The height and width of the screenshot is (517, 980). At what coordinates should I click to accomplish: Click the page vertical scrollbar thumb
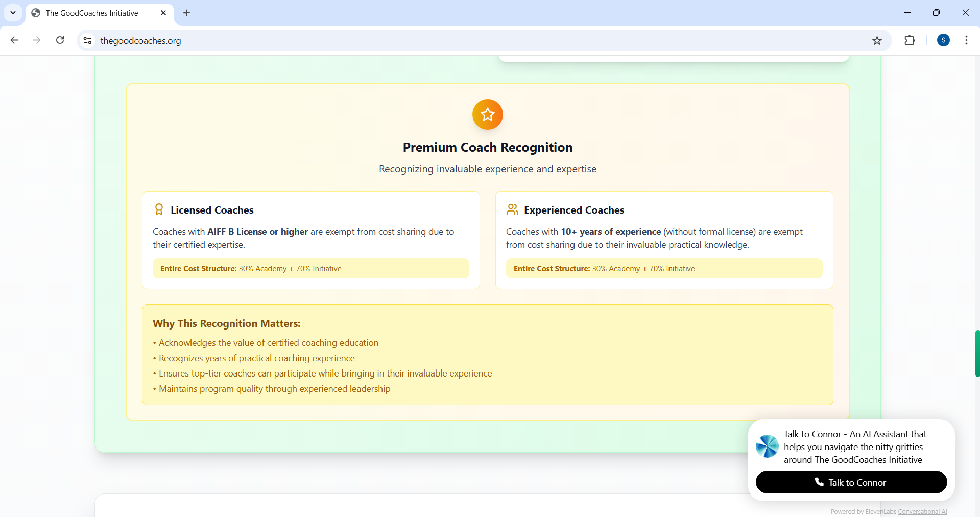pos(977,354)
